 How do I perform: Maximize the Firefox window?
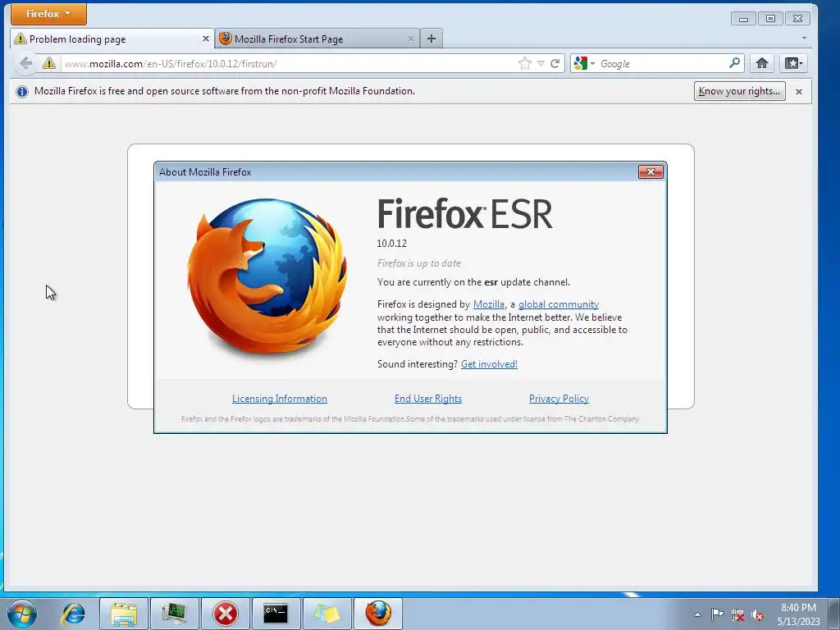tap(769, 19)
